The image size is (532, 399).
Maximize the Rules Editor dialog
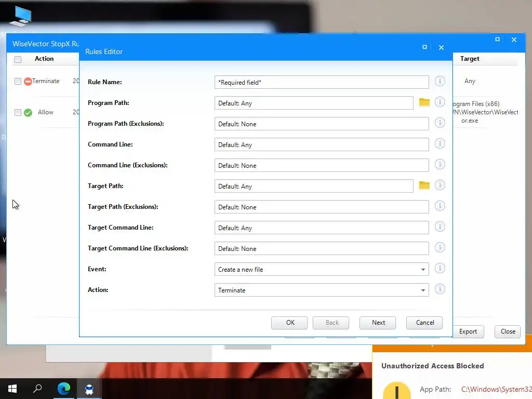point(424,47)
